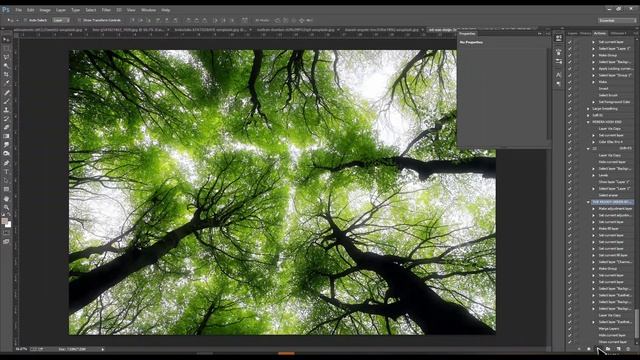
Task: Expand the Make fill layer step
Action: pos(594,229)
